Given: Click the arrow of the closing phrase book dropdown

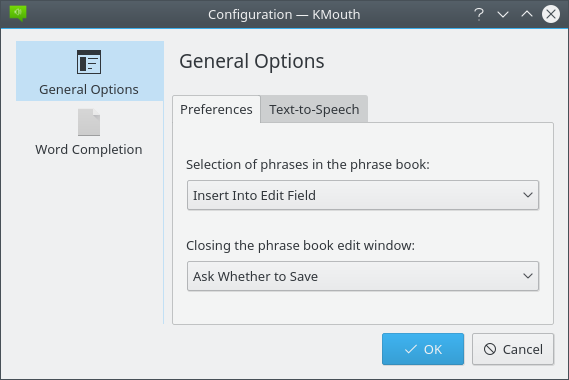Looking at the screenshot, I should tap(528, 276).
